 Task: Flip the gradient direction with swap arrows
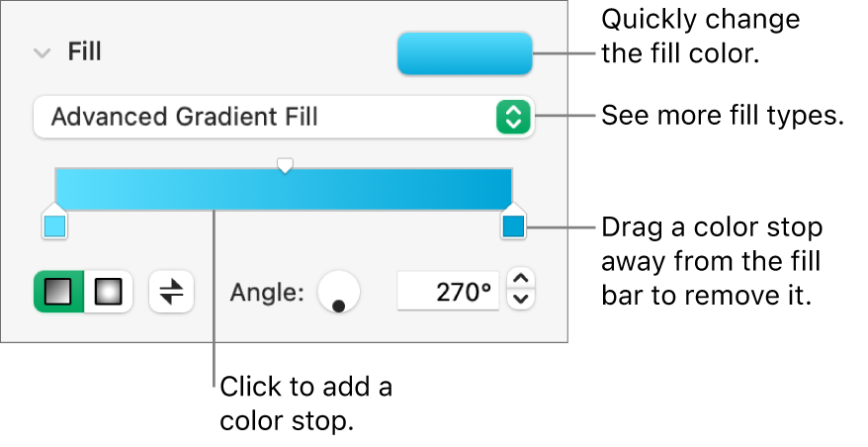(171, 292)
